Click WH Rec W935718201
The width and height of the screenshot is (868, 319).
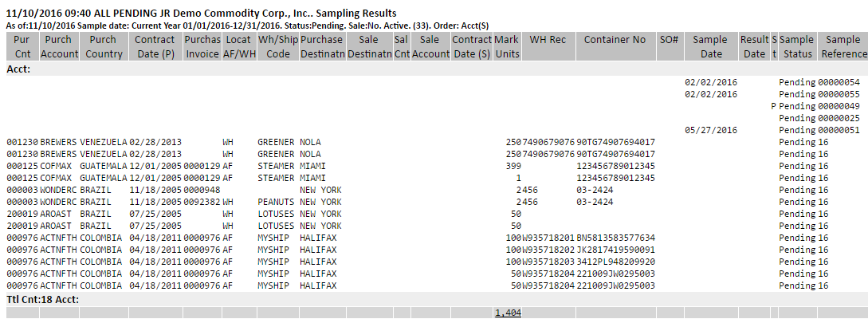click(548, 238)
